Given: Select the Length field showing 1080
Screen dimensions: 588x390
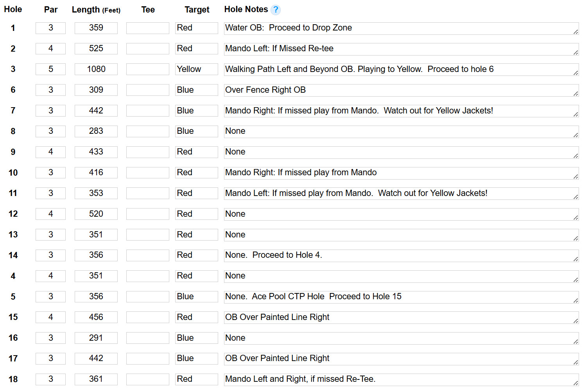Looking at the screenshot, I should tap(96, 69).
